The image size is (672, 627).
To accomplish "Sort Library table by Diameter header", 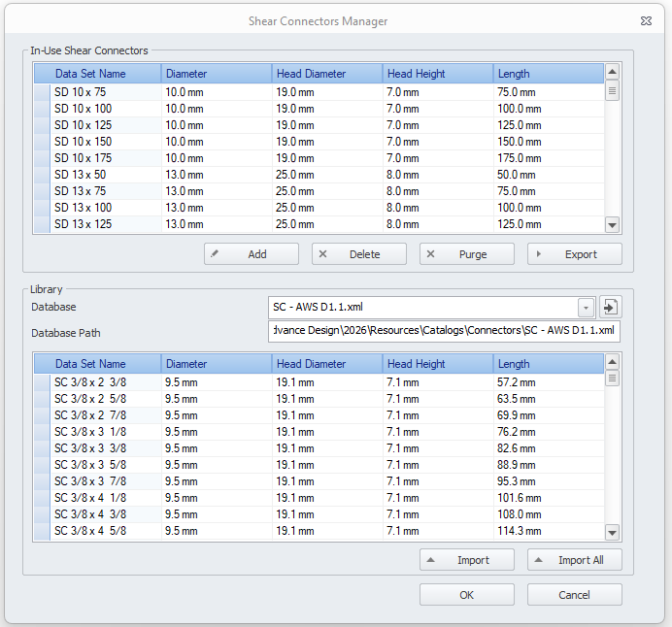I will (x=217, y=364).
